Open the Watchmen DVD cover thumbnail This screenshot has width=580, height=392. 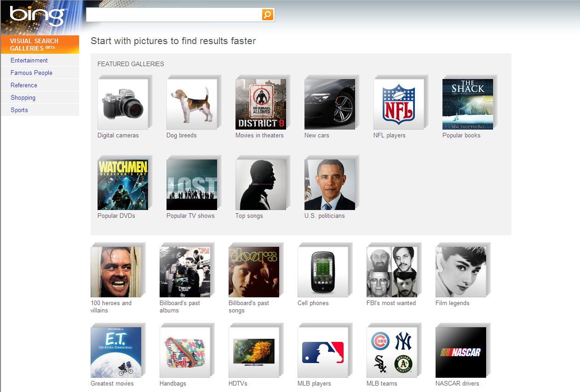pyautogui.click(x=123, y=185)
